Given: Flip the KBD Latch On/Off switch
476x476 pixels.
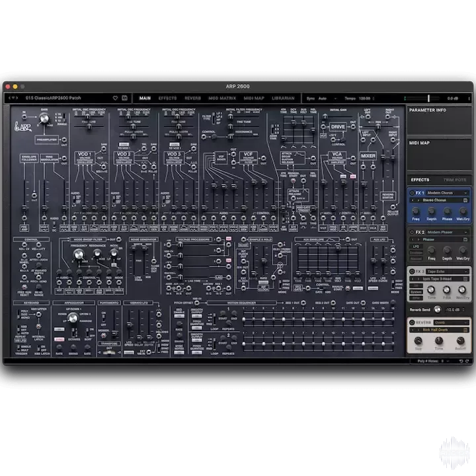Looking at the screenshot, I should [38, 348].
